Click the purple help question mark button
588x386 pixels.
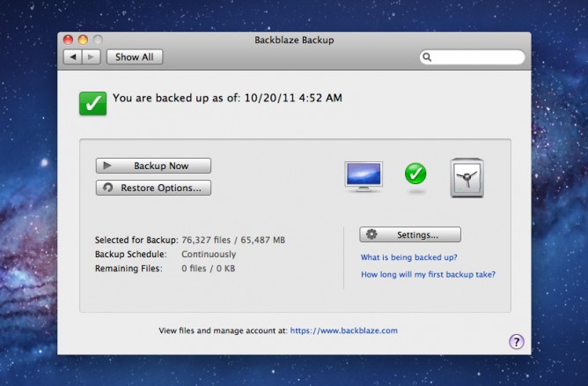(x=517, y=342)
